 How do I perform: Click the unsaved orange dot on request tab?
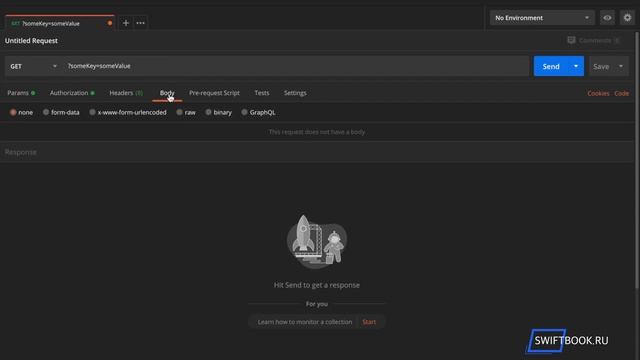[x=110, y=23]
